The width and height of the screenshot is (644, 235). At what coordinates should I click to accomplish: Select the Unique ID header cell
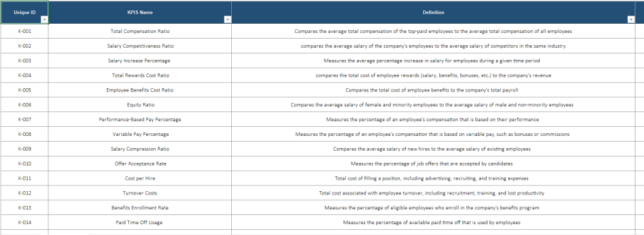point(24,12)
